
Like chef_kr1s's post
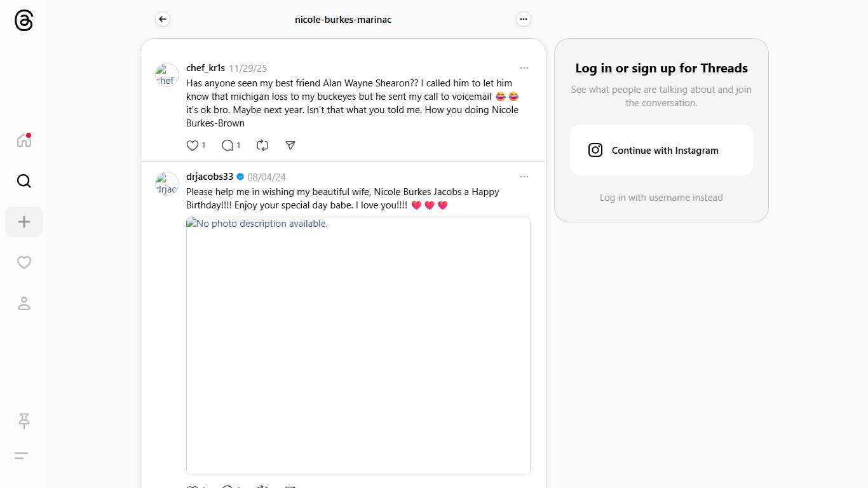(x=193, y=146)
